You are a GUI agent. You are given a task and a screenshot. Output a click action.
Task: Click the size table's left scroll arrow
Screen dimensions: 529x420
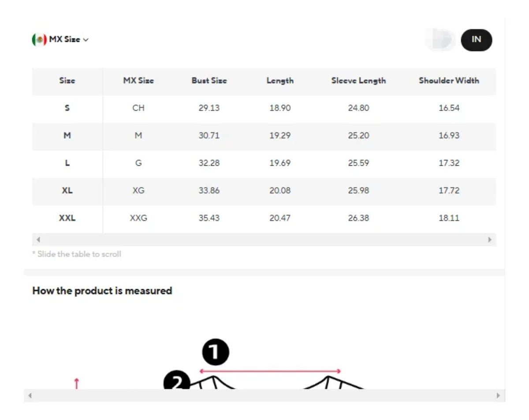[x=38, y=240]
